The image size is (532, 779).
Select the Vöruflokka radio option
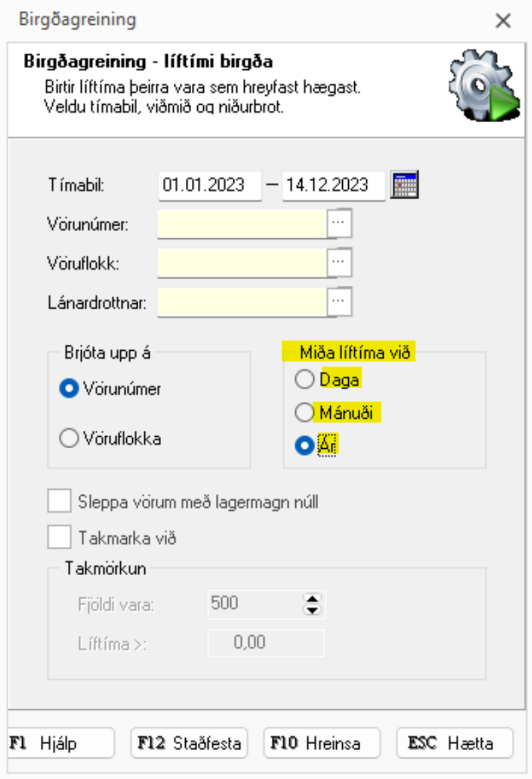click(69, 439)
